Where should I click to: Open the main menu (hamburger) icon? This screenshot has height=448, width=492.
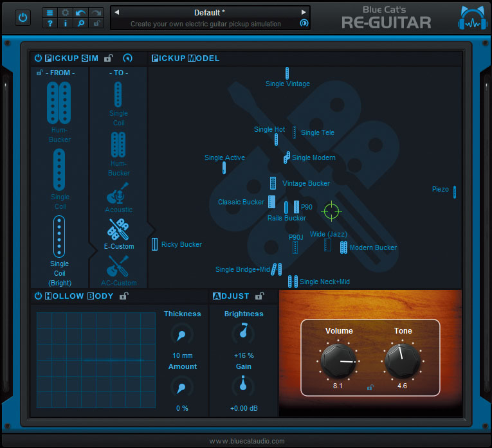(x=50, y=13)
